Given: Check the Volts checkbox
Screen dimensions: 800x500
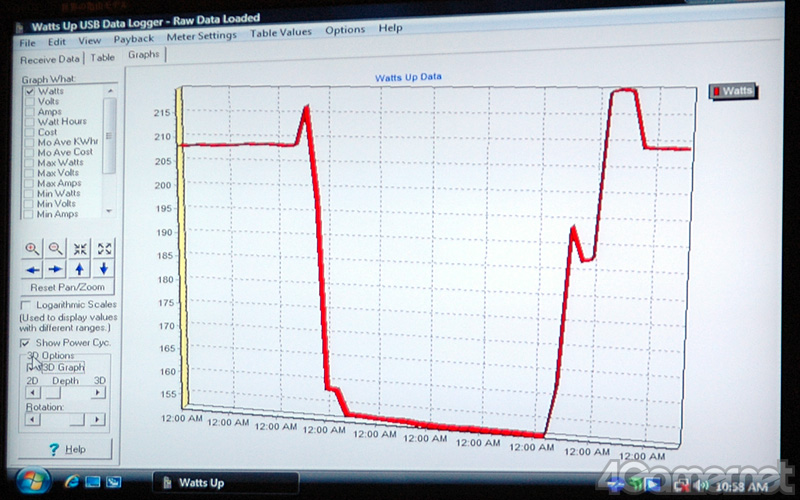Looking at the screenshot, I should coord(30,102).
